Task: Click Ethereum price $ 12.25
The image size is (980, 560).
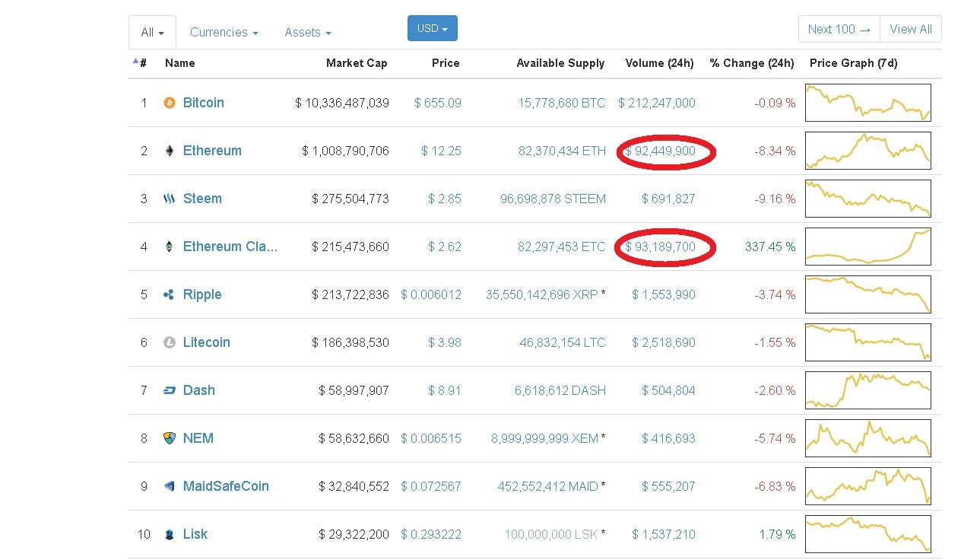Action: point(441,151)
